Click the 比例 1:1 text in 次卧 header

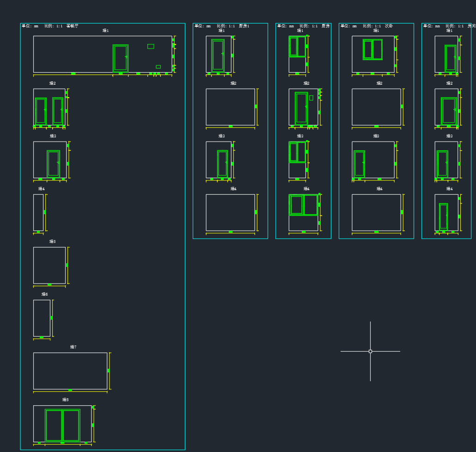point(372,26)
